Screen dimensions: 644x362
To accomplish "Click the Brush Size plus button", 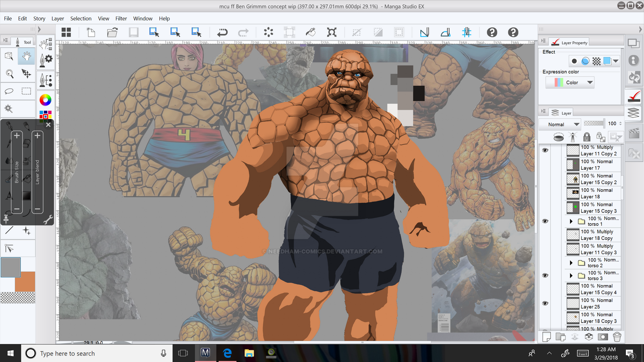I will pos(17,136).
